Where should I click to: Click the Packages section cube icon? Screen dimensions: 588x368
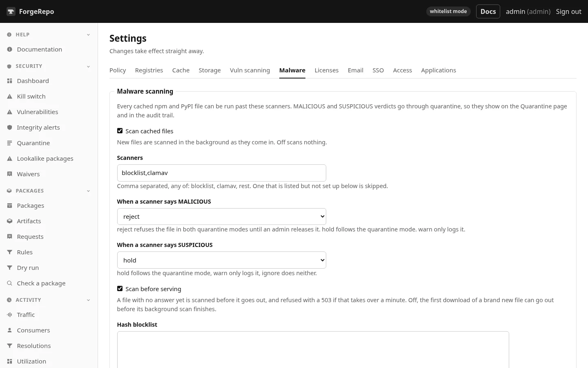(9, 191)
